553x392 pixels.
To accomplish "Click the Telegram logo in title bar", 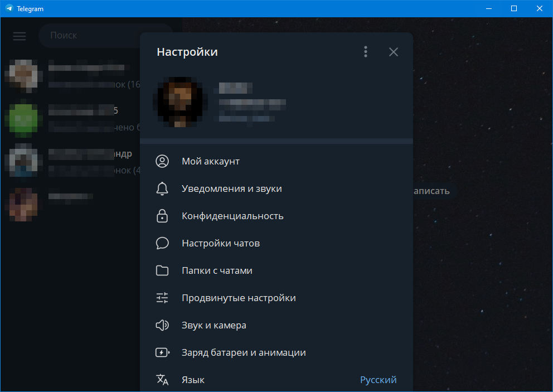I will [x=9, y=8].
